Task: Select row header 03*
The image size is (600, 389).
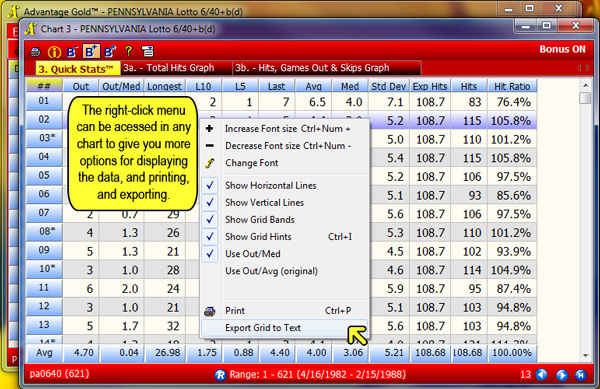Action: pos(44,138)
